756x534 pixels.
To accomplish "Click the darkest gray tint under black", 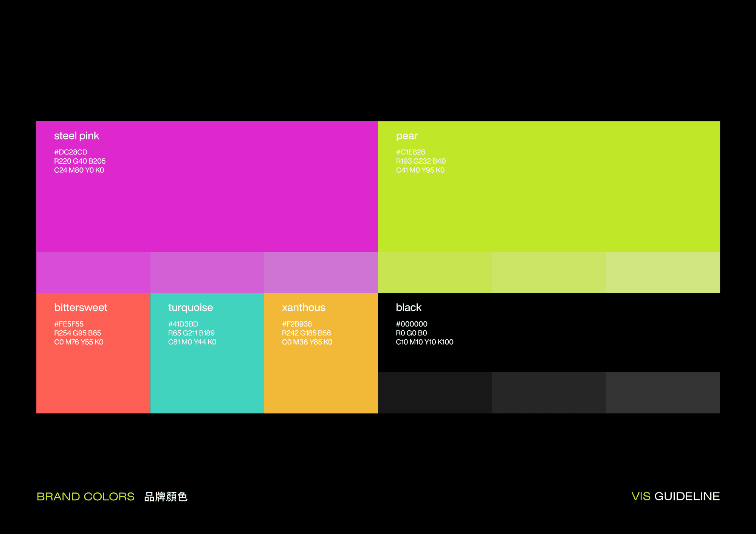I will (435, 392).
